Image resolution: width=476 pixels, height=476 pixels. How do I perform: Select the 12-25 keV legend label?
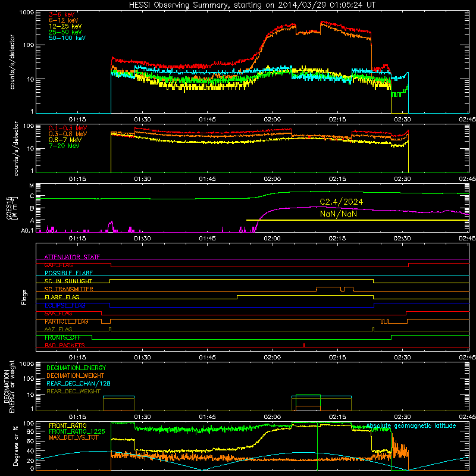point(65,26)
